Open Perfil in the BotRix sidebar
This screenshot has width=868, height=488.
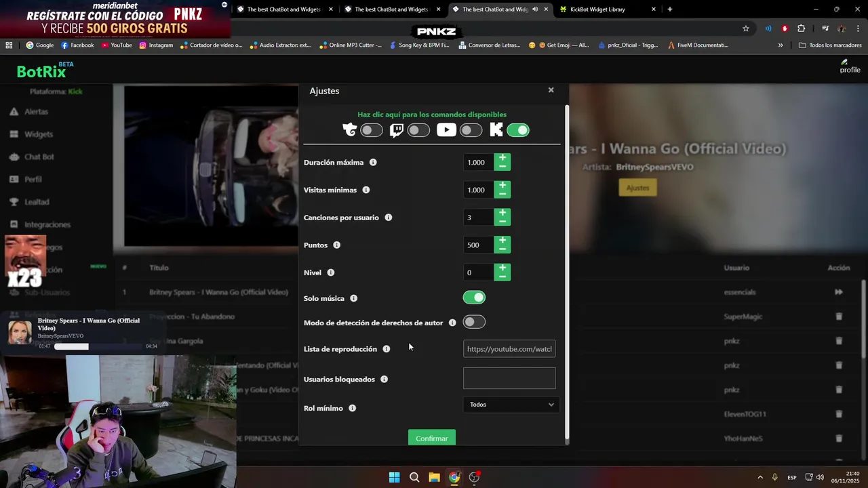pyautogui.click(x=33, y=179)
